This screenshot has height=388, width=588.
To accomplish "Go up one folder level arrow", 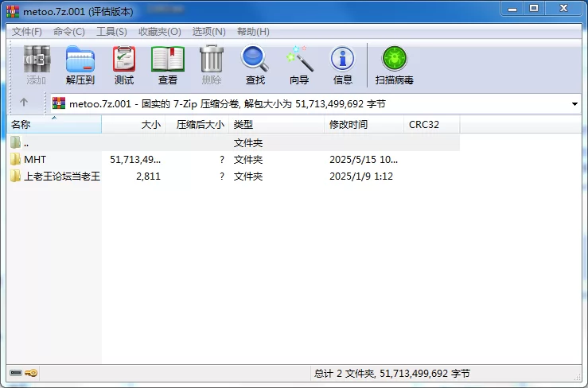I will (24, 102).
